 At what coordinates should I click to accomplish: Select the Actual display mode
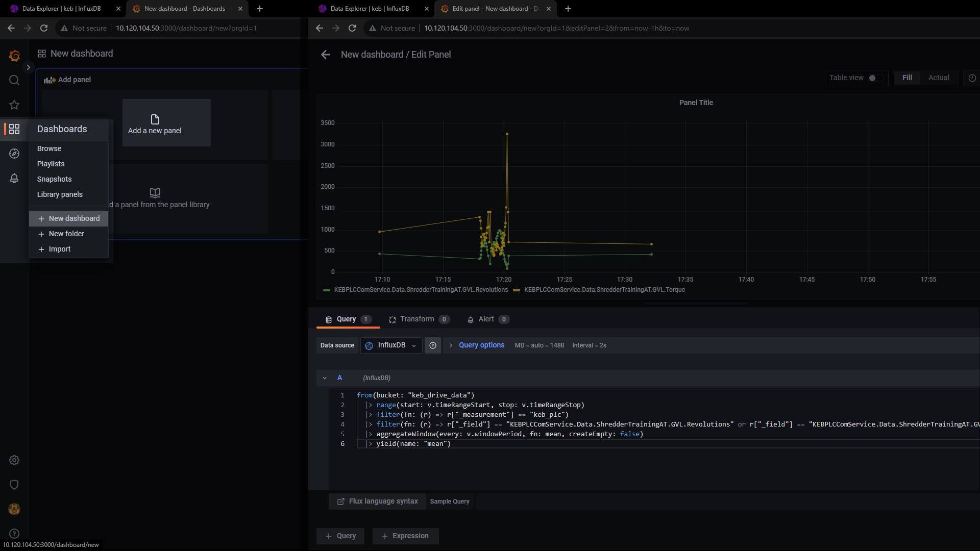(939, 78)
